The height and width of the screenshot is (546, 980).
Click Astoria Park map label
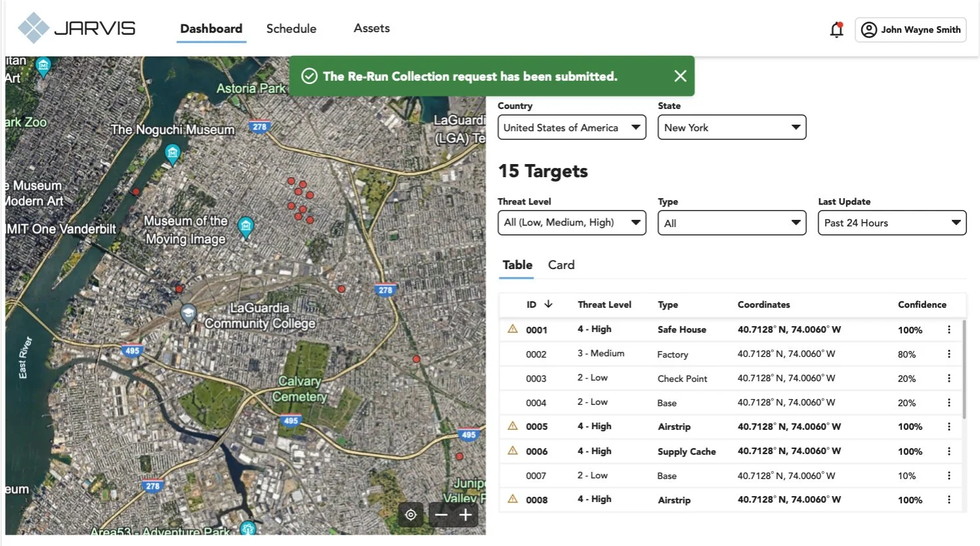click(251, 88)
